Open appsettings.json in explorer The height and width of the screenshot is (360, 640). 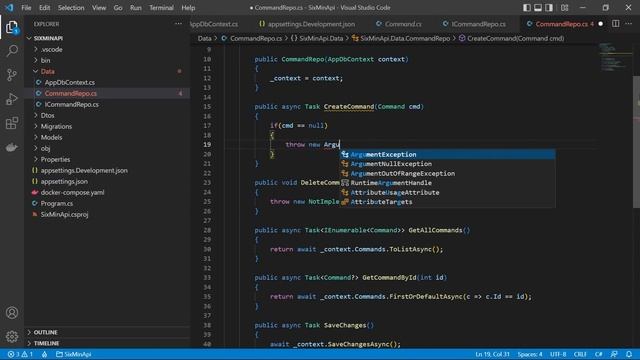point(64,181)
